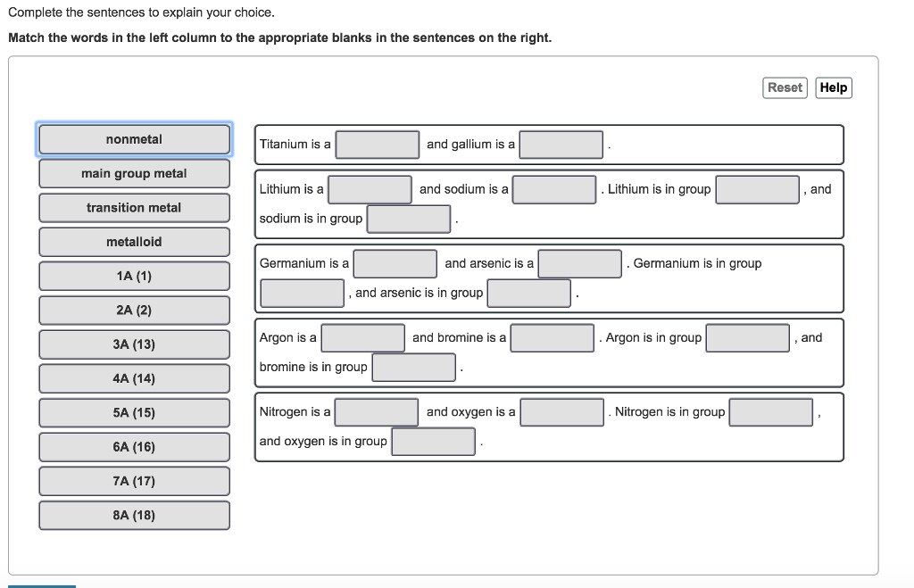
Task: Select the 4A (14) group tile
Action: click(x=134, y=378)
